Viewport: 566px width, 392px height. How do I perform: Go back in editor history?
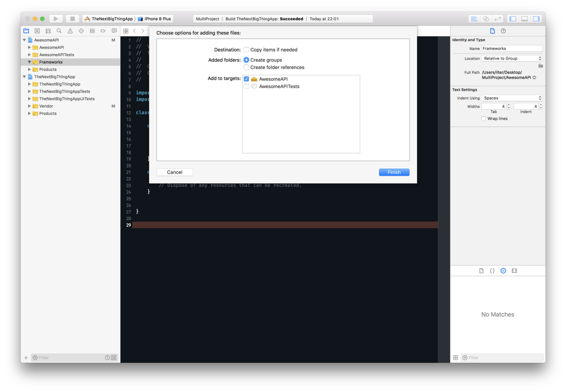pos(134,31)
